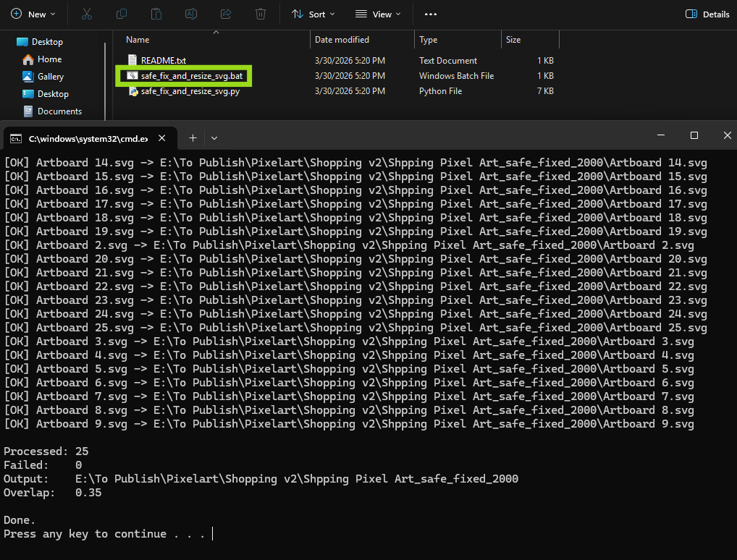Click the Cut scissors icon
737x560 pixels.
(x=87, y=14)
